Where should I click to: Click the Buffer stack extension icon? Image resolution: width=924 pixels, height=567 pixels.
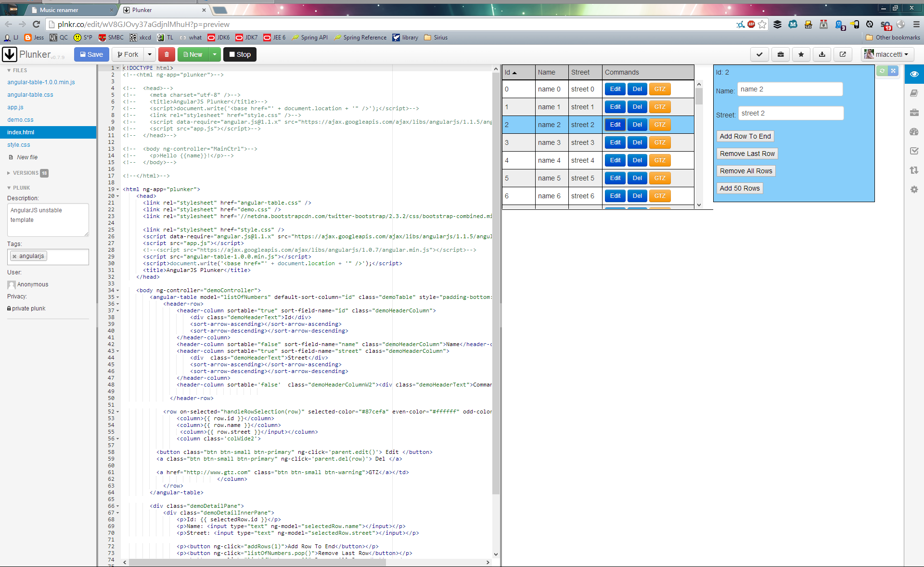click(x=777, y=24)
